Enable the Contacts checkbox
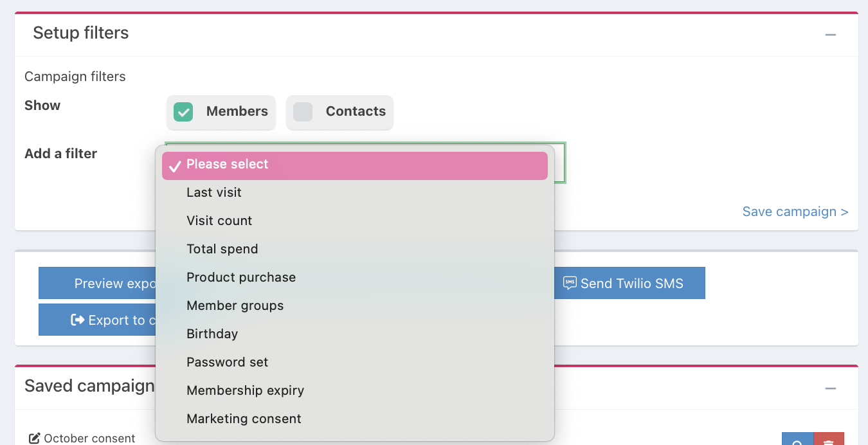This screenshot has width=868, height=445. tap(303, 112)
